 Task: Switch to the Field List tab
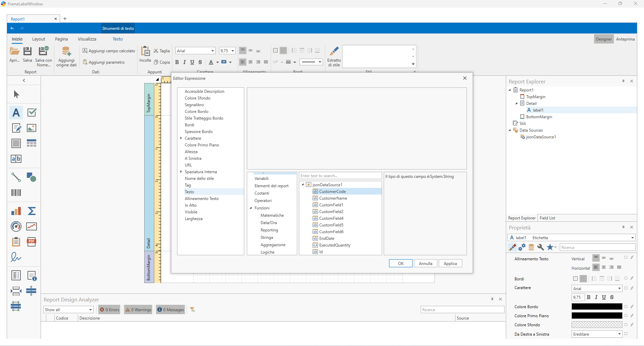[547, 218]
